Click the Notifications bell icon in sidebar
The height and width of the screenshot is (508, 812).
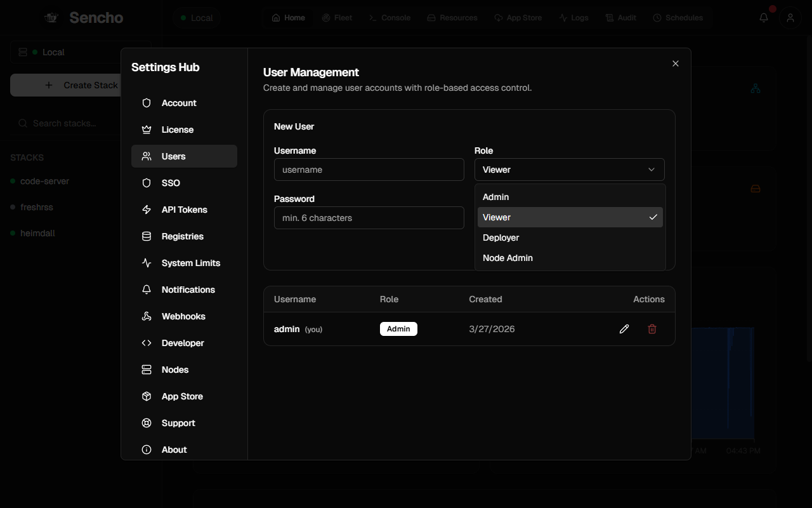pos(147,290)
